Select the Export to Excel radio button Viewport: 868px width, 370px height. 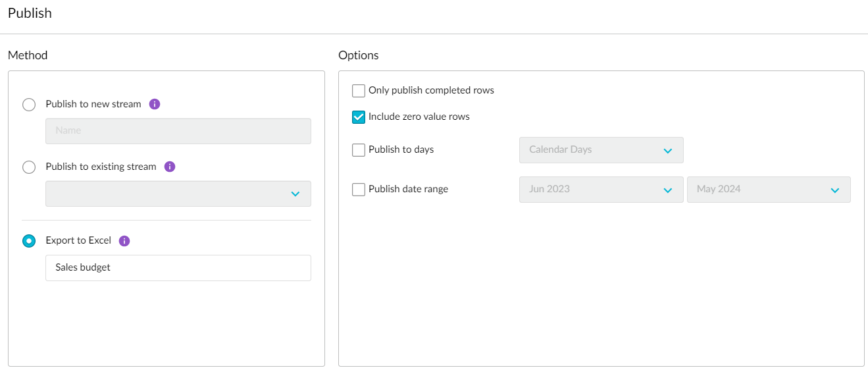tap(29, 241)
